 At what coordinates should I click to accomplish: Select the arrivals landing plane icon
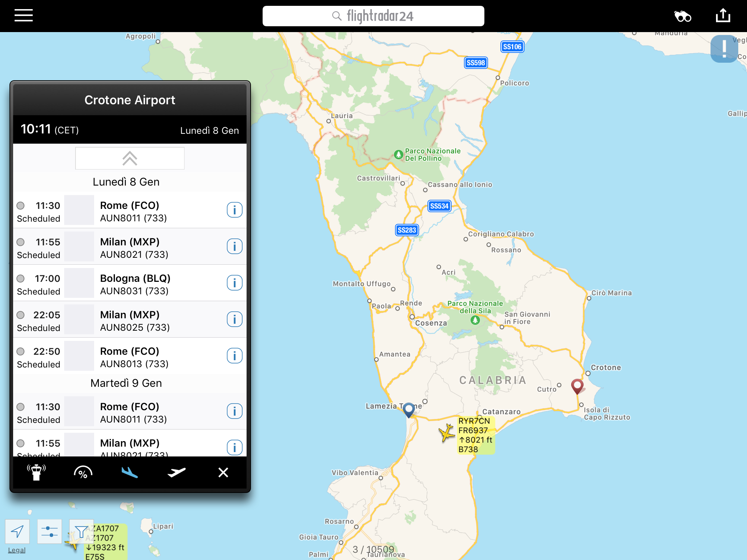[130, 472]
